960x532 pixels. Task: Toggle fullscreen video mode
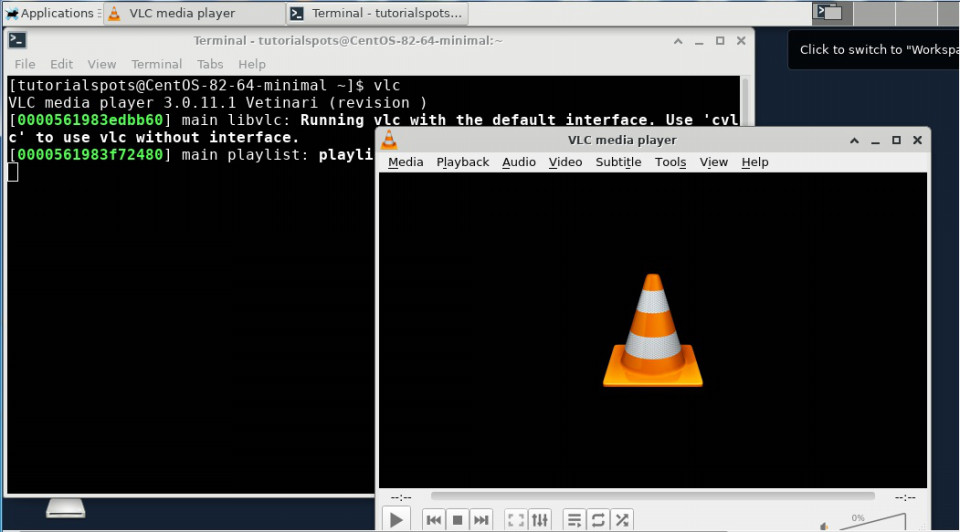[x=516, y=520]
